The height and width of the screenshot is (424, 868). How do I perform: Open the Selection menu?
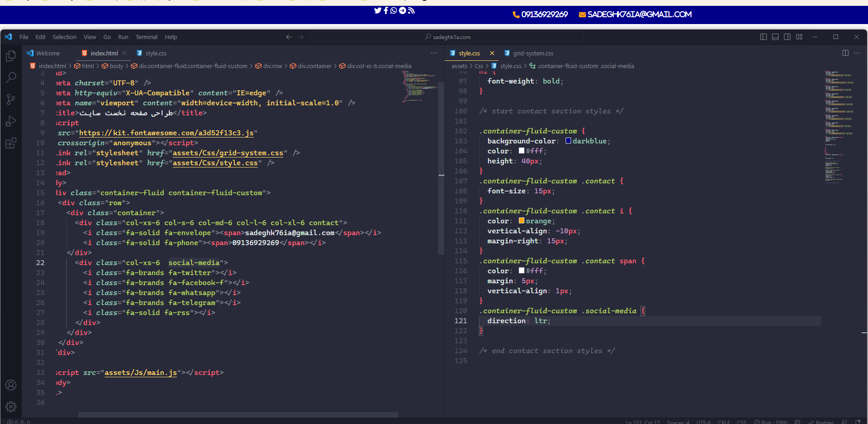64,37
